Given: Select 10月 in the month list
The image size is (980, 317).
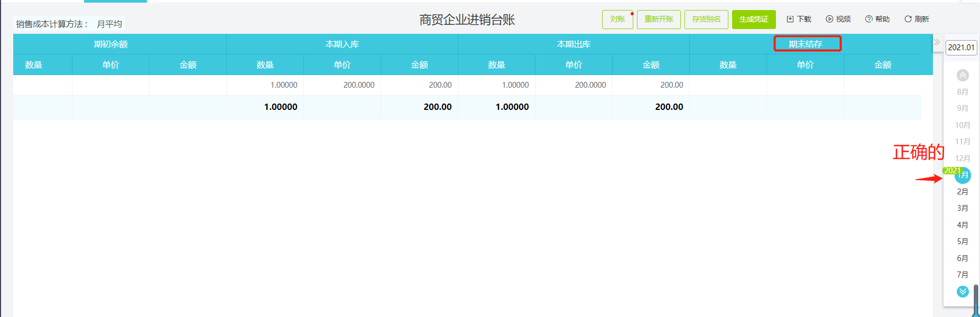Looking at the screenshot, I should pos(963,125).
